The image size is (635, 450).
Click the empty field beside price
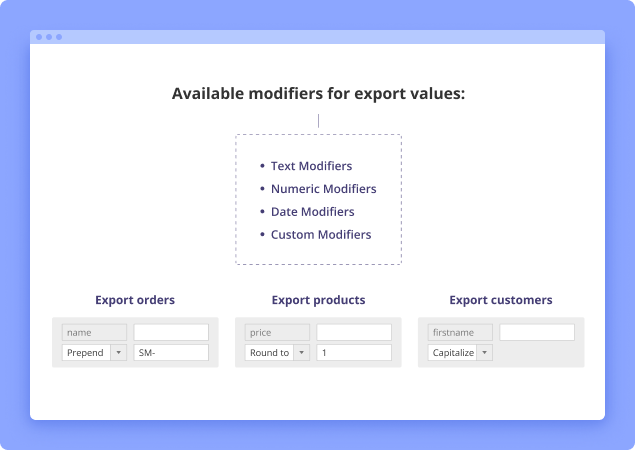tap(354, 332)
